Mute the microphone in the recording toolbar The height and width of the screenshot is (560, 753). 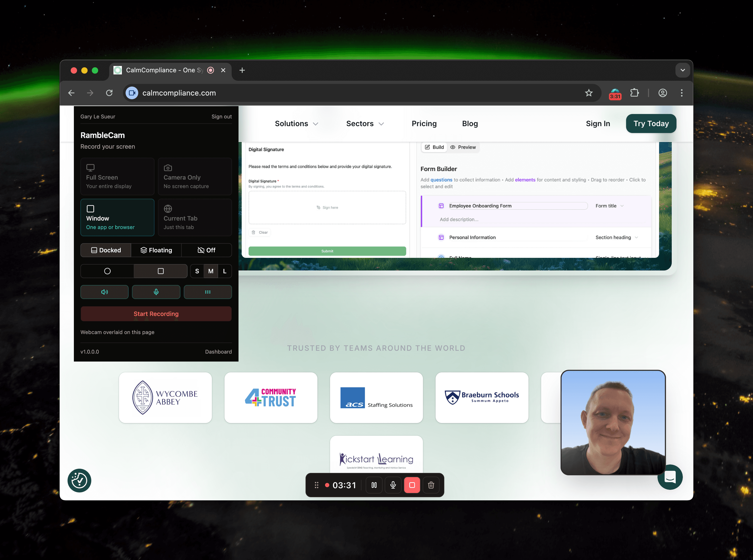[393, 485]
